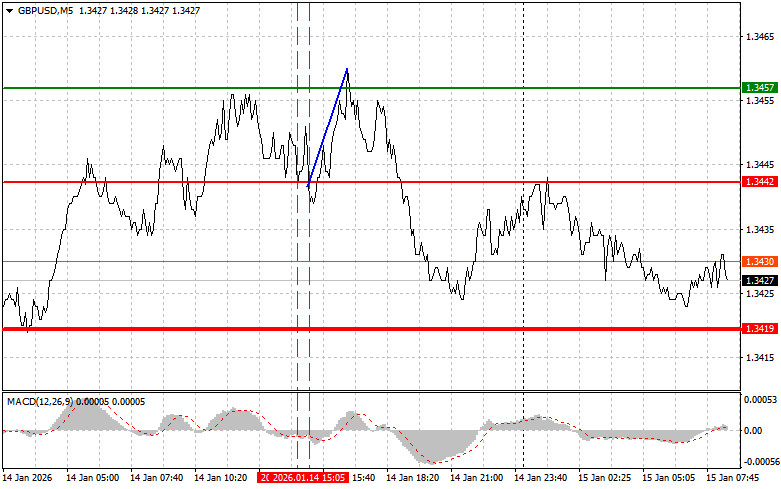Click the 15 Jan 02:25 time label

coord(604,478)
